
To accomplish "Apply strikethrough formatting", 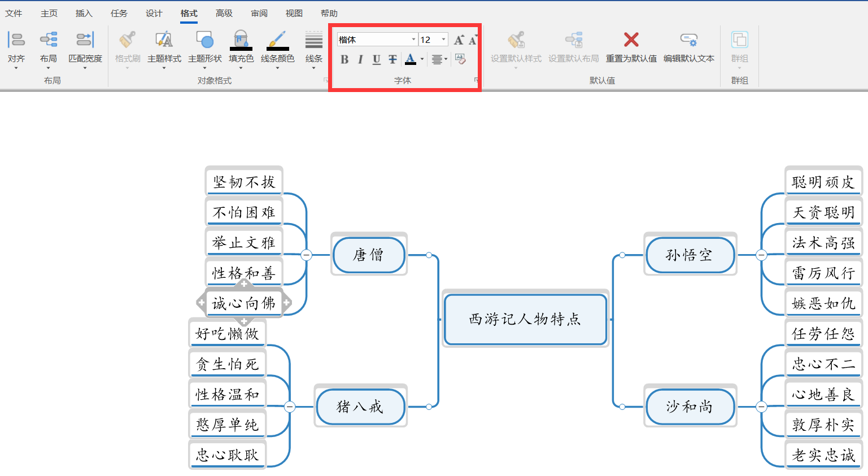I will point(392,59).
